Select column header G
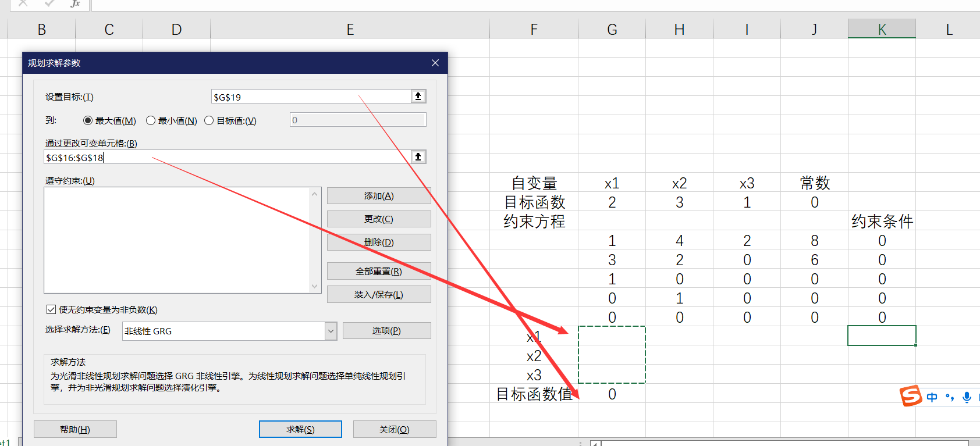Viewport: 980px width, 446px height. click(612, 29)
